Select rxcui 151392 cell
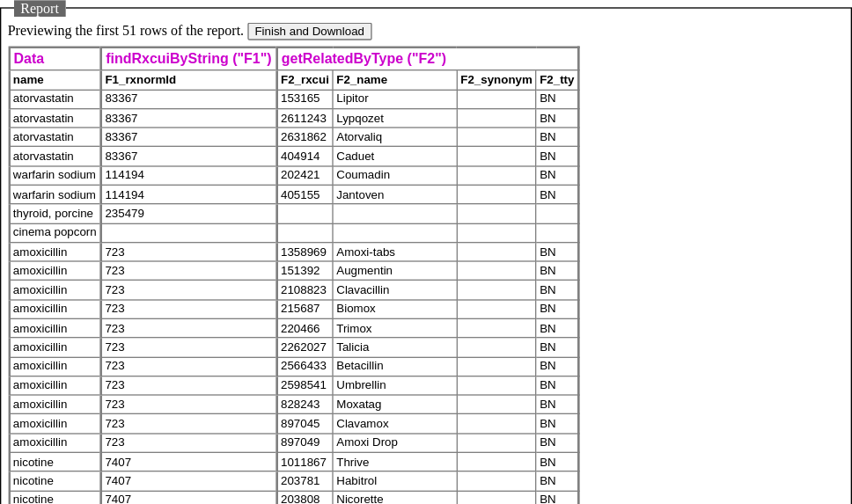This screenshot has height=504, width=852. click(x=305, y=271)
